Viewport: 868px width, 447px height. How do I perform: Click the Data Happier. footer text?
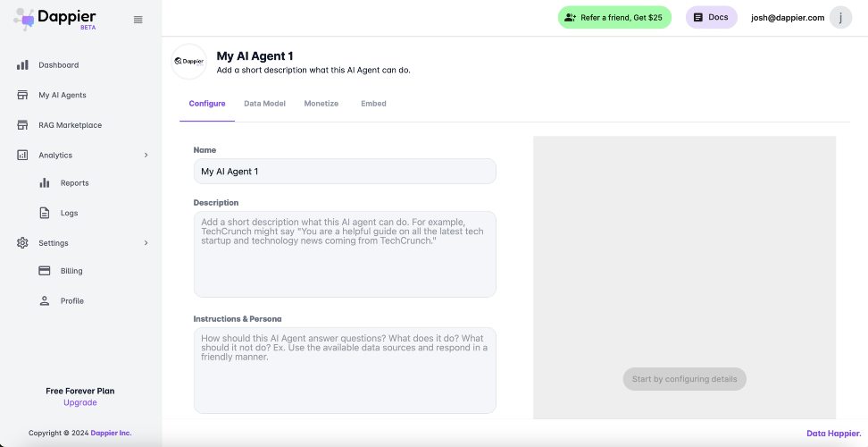click(x=834, y=434)
